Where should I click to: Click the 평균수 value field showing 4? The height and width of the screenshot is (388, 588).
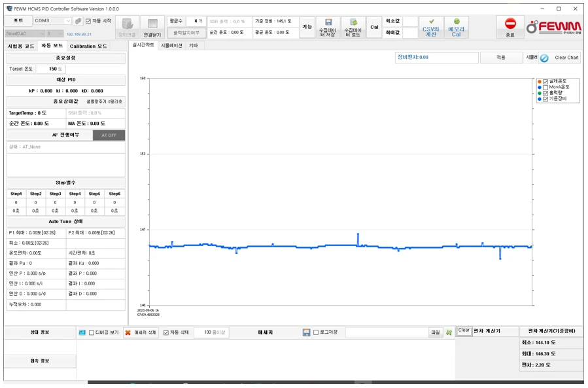(196, 22)
